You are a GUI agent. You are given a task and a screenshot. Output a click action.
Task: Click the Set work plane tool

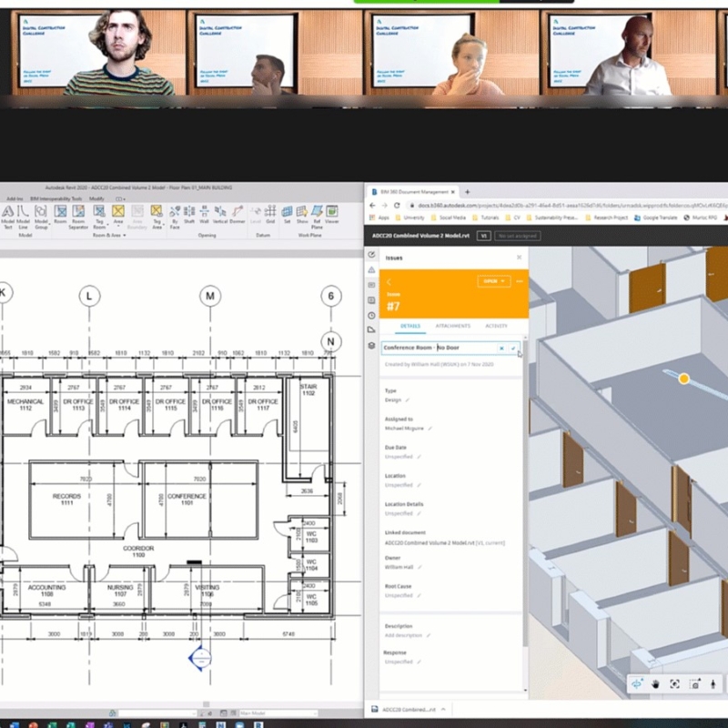(287, 214)
